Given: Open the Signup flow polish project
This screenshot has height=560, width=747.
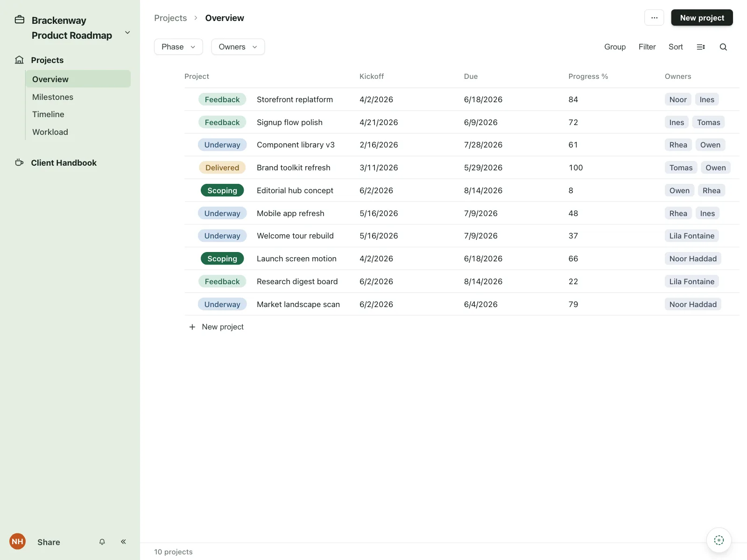Looking at the screenshot, I should click(289, 122).
